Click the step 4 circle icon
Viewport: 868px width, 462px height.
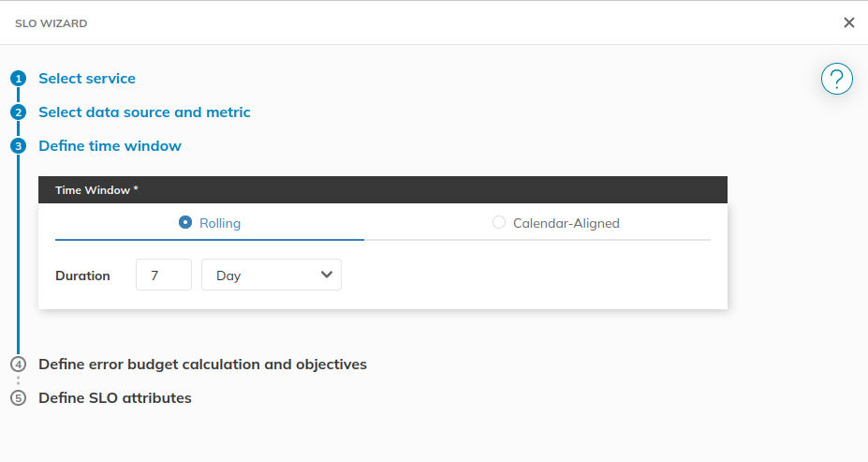(19, 365)
